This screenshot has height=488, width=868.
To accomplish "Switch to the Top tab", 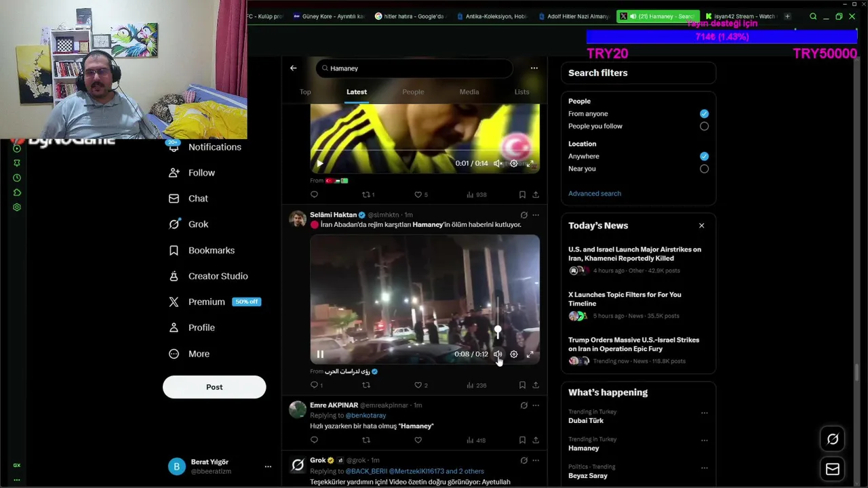I will [305, 91].
